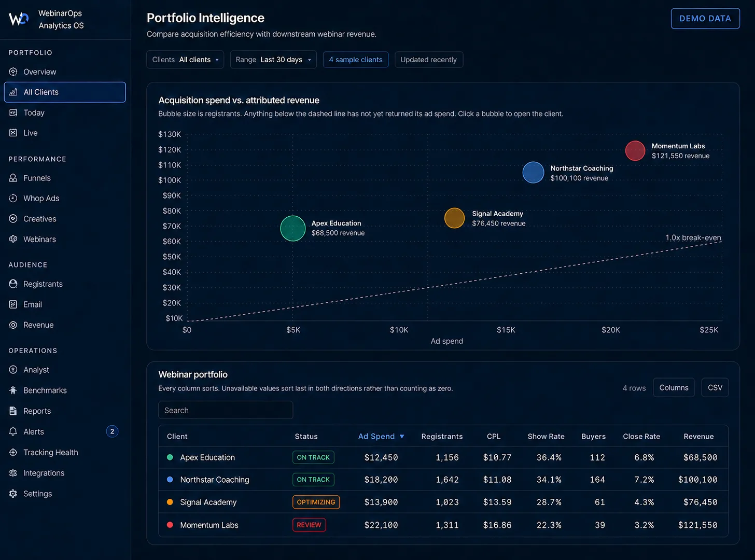
Task: Click the DEMO DATA button
Action: [x=705, y=19]
